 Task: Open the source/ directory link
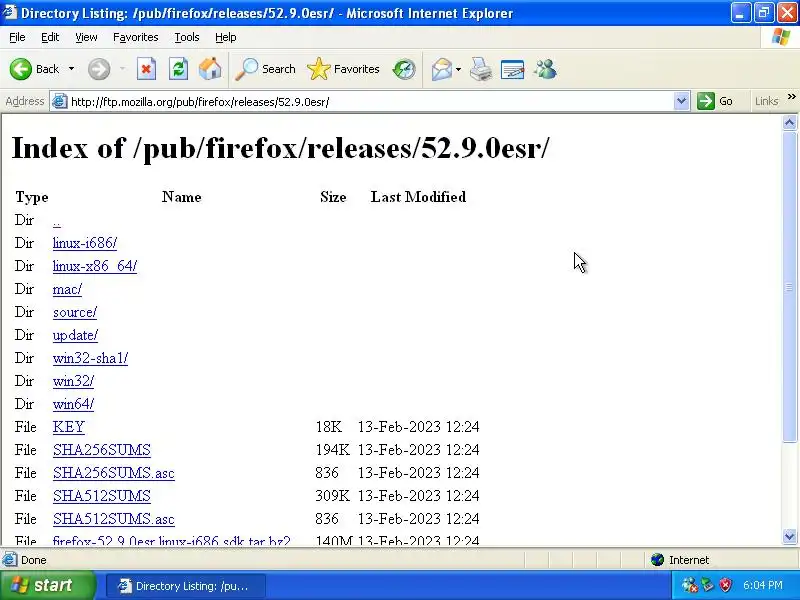tap(75, 312)
